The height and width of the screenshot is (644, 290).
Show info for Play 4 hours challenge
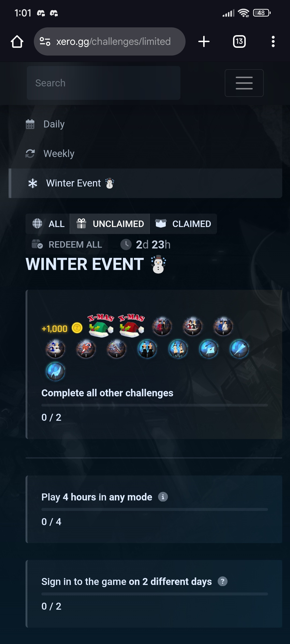point(163,497)
